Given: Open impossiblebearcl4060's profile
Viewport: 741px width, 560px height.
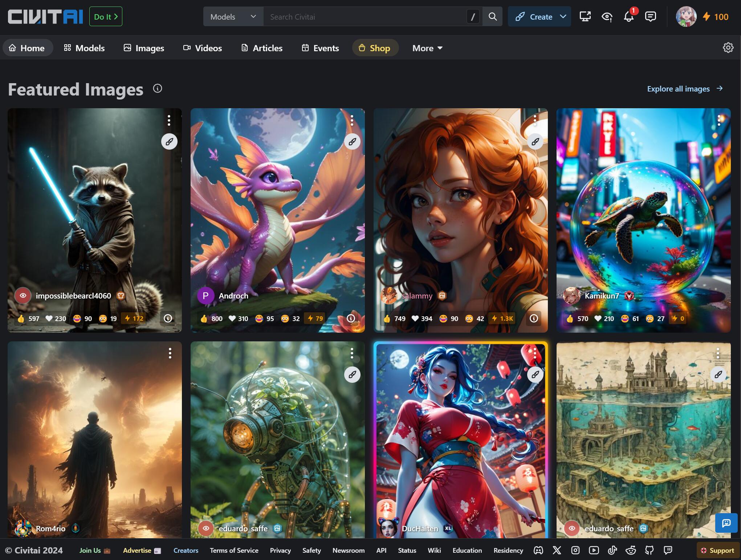Looking at the screenshot, I should [73, 296].
